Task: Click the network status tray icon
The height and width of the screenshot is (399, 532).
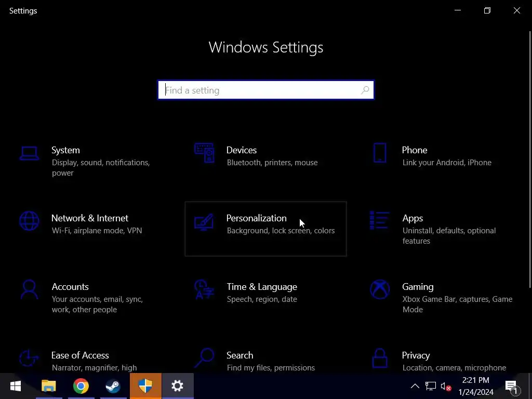Action: (x=430, y=386)
